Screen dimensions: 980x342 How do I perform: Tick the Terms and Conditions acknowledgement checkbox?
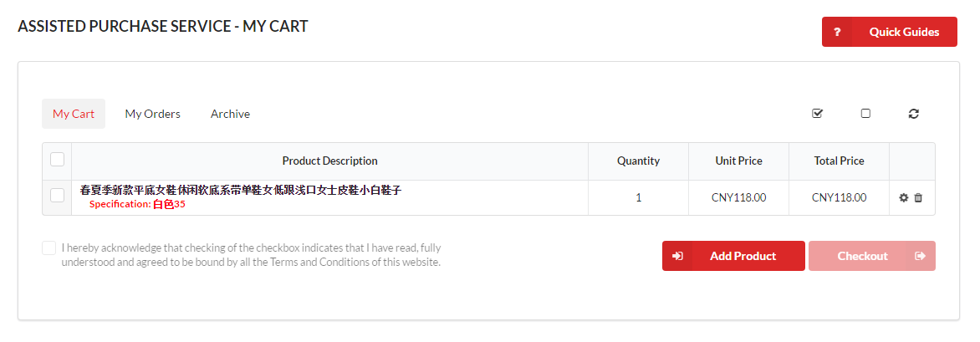[x=48, y=248]
